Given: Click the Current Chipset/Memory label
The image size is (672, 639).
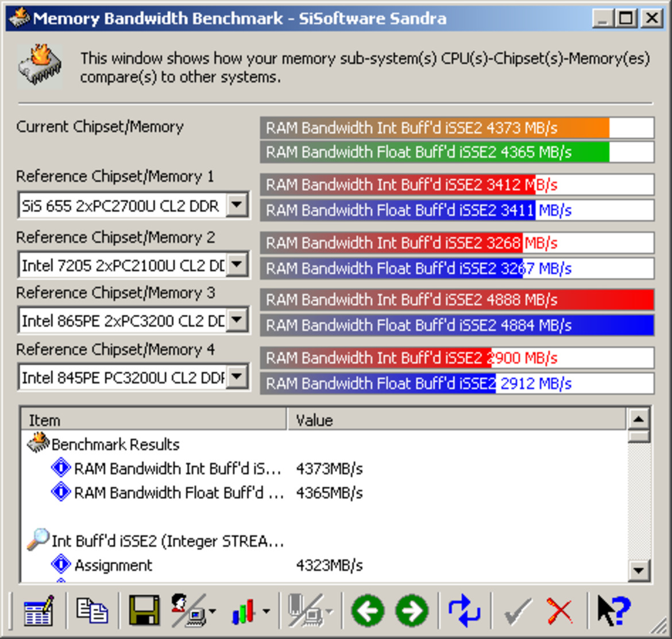Looking at the screenshot, I should pyautogui.click(x=100, y=127).
